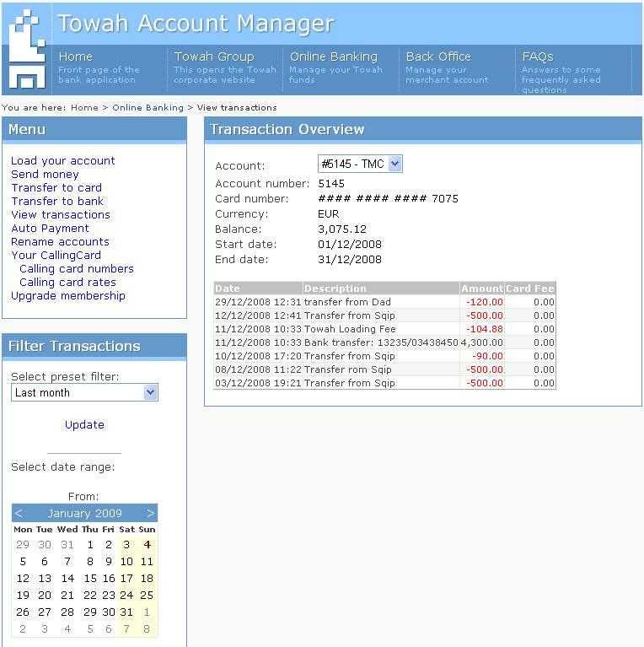The height and width of the screenshot is (647, 644).
Task: Switch to the Back Office tab
Action: pos(437,57)
